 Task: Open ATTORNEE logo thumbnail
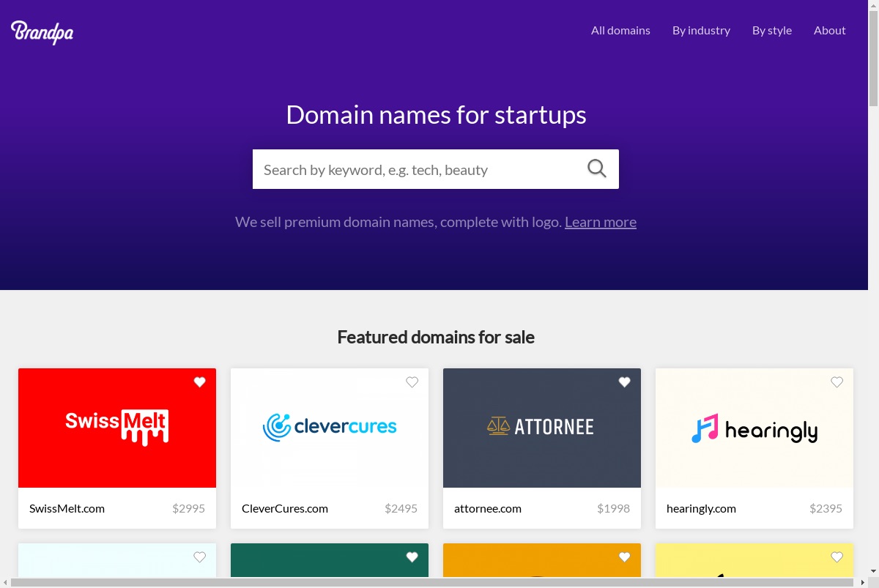(x=542, y=428)
